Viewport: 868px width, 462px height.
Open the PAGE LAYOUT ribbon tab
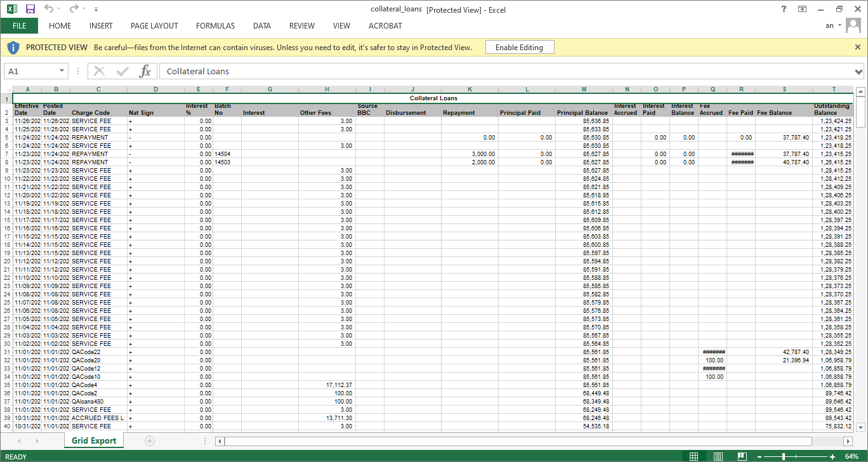click(154, 26)
